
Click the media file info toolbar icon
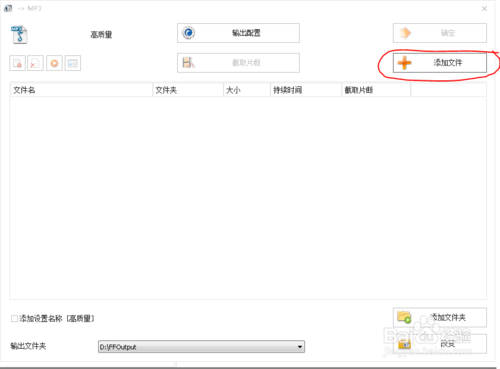click(73, 63)
